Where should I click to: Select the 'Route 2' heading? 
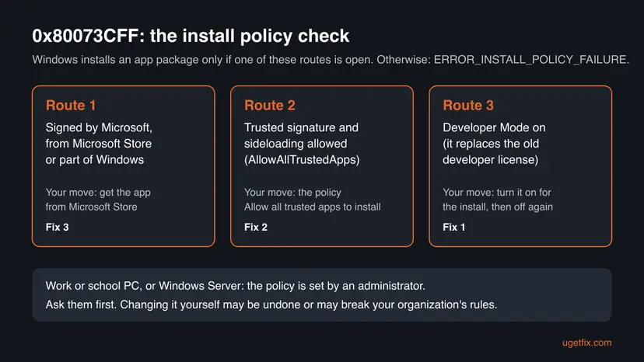point(270,105)
